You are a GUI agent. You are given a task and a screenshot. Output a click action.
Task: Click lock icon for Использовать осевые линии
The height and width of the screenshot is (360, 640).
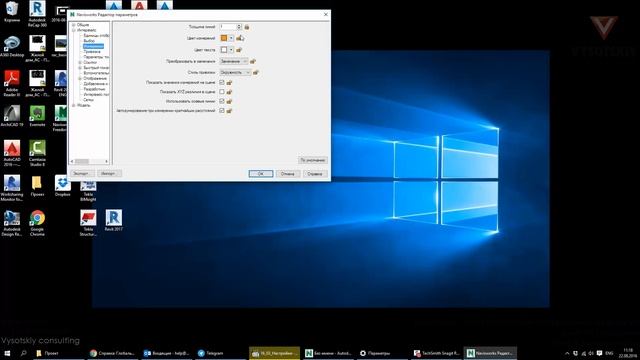click(229, 101)
